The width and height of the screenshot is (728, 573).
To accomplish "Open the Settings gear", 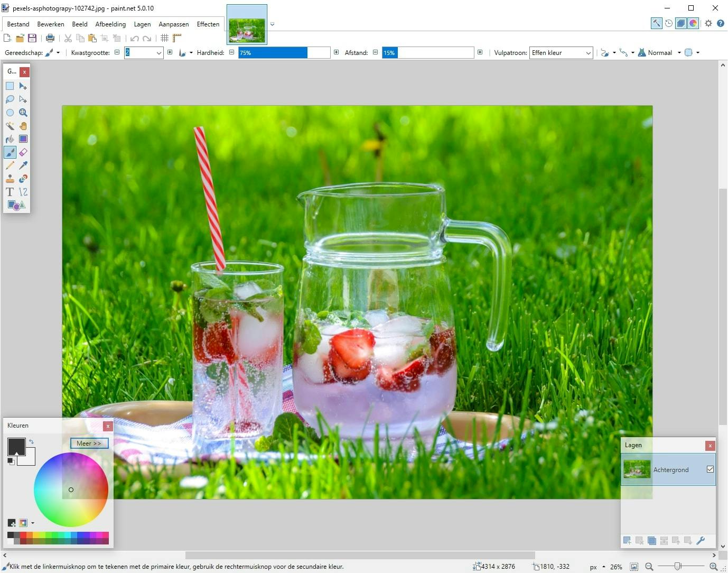I will 708,23.
